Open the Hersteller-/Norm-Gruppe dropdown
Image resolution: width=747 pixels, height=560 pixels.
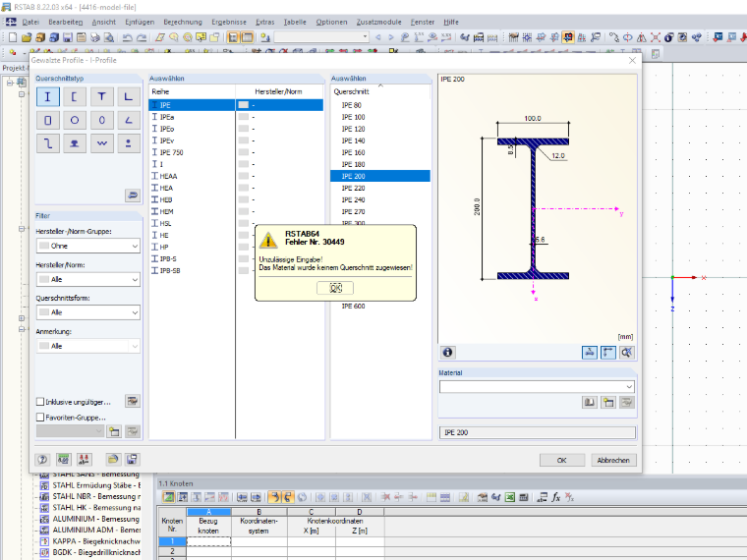click(x=88, y=246)
